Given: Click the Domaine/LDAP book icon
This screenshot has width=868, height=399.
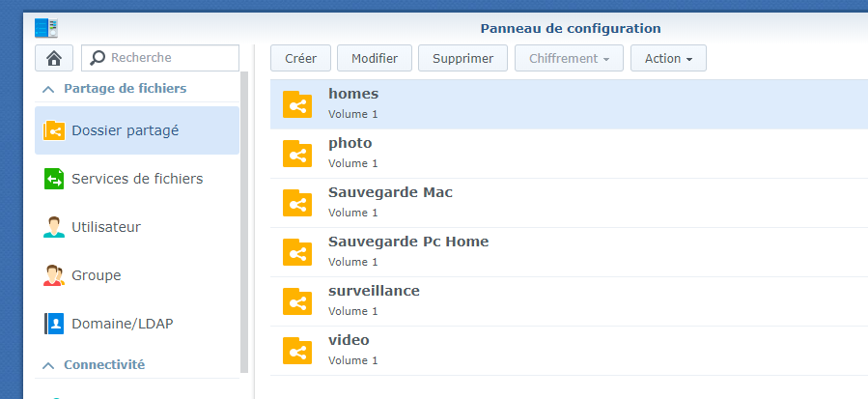Looking at the screenshot, I should click(54, 324).
